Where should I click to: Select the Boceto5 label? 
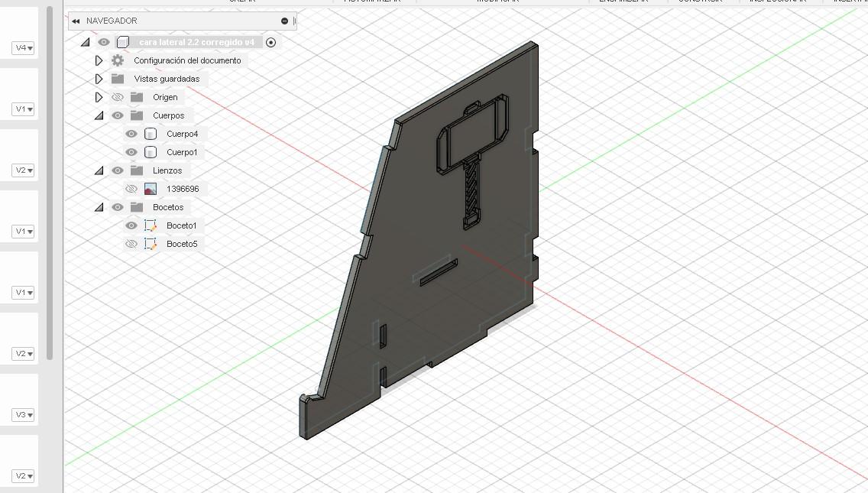click(182, 244)
